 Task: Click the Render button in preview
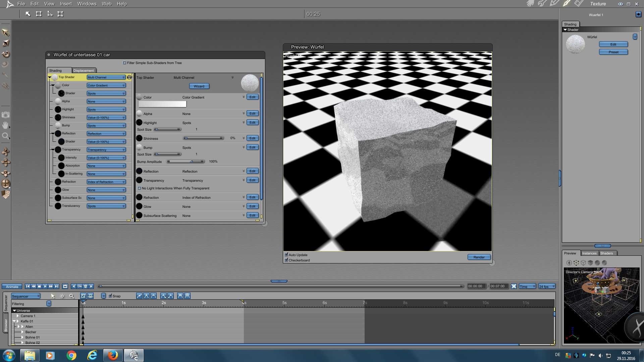coord(479,257)
